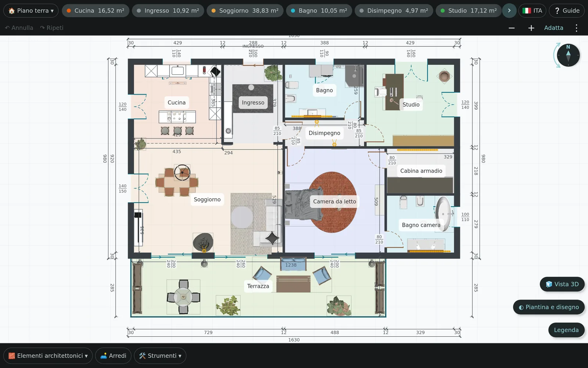Select the Bagno 10,05 m² room chip
Screen dimensions: 588x368
[319, 11]
